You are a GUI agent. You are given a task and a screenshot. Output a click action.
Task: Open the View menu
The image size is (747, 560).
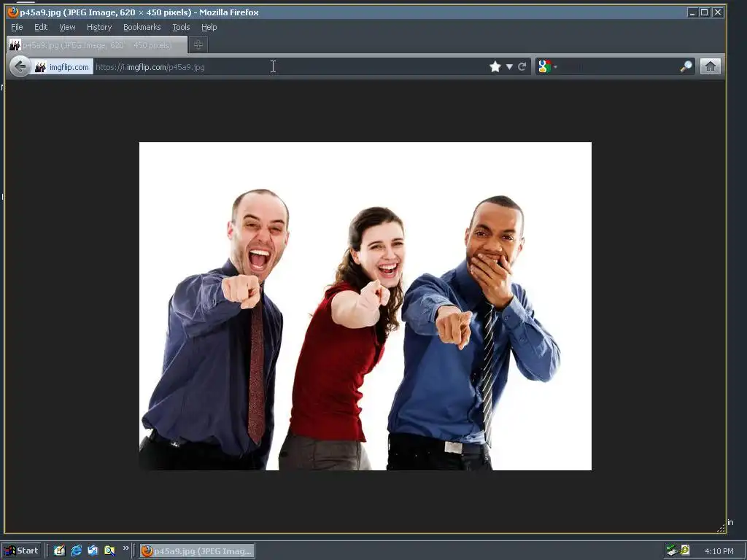(67, 27)
